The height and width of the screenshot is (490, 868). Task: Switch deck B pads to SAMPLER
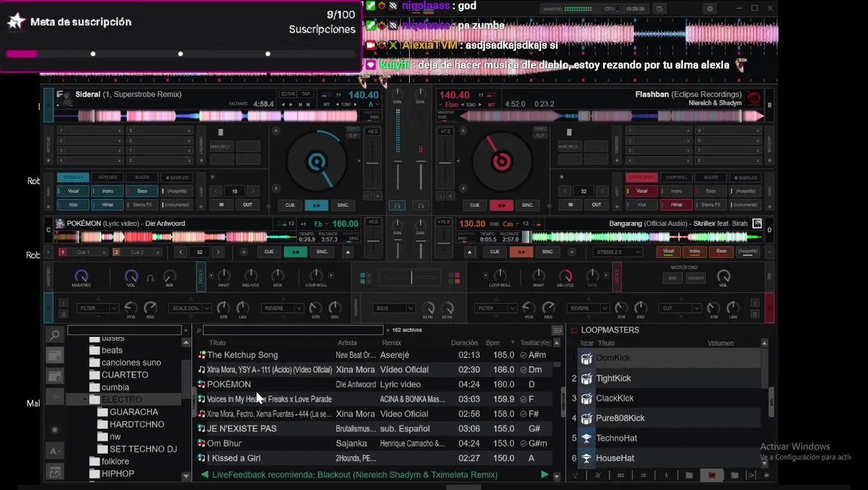(745, 178)
